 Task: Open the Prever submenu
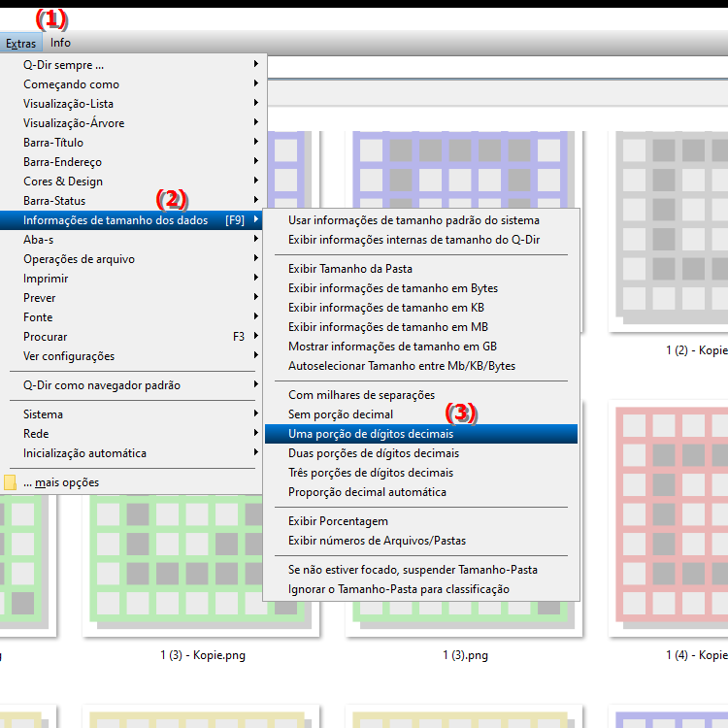click(x=131, y=298)
